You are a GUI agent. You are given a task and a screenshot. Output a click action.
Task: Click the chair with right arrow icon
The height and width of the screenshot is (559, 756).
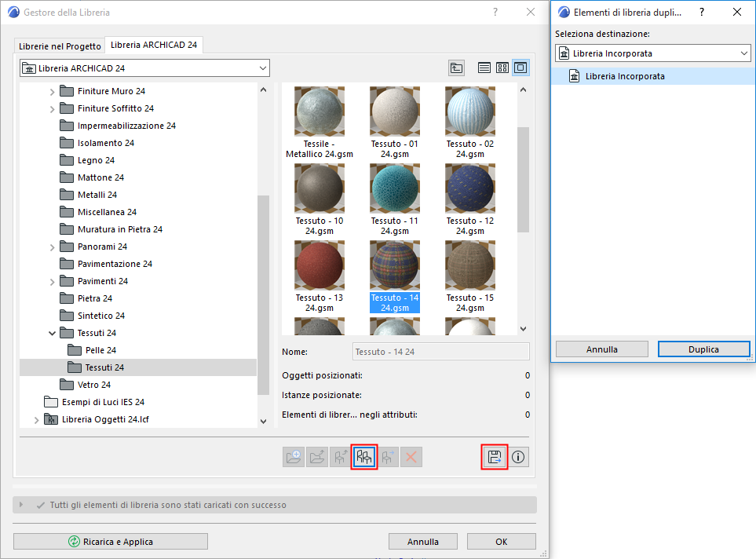[x=388, y=457]
